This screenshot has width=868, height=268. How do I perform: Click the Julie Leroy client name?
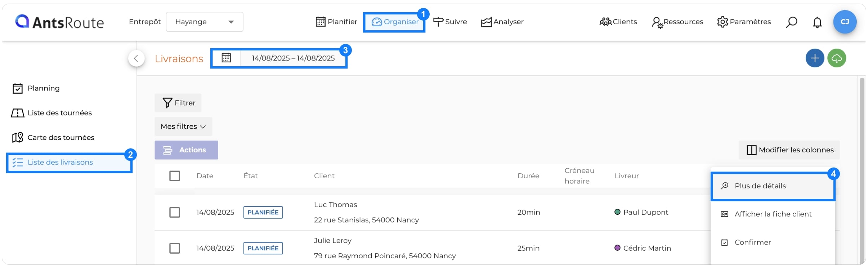tap(332, 241)
